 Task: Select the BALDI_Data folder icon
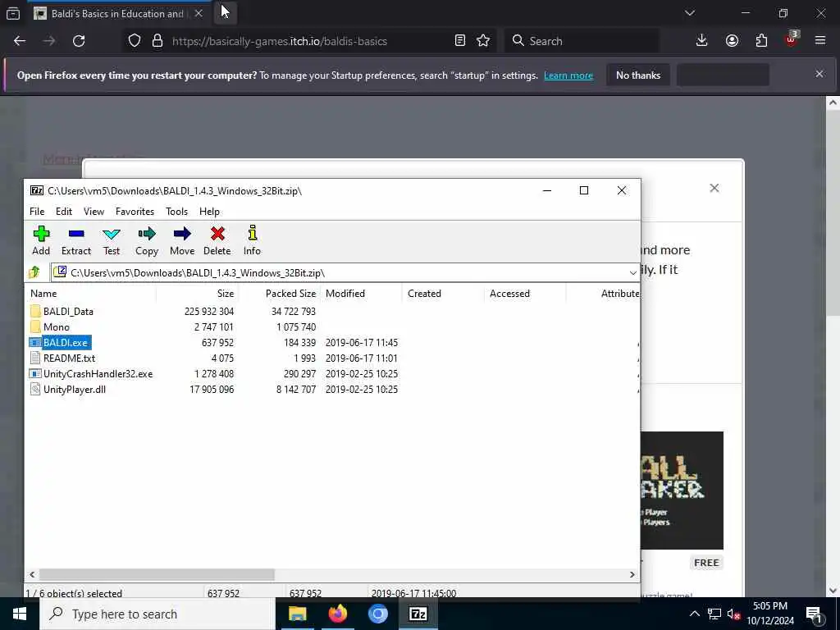(35, 311)
